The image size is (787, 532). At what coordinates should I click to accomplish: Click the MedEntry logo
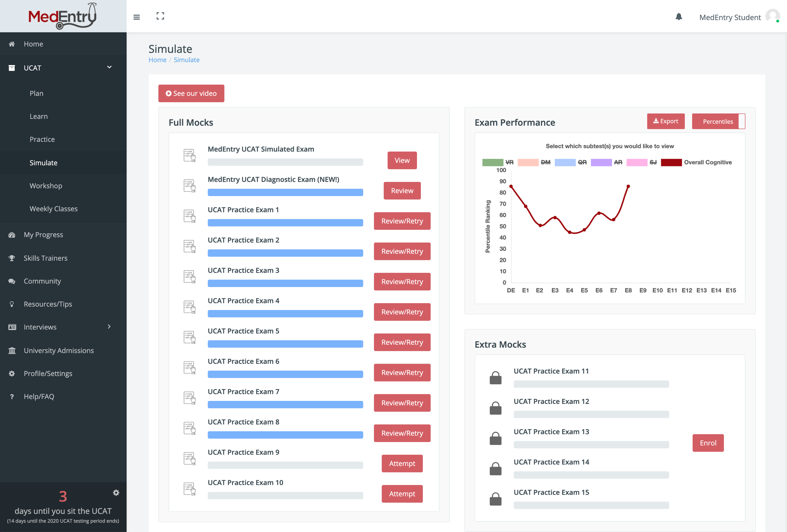(x=63, y=16)
